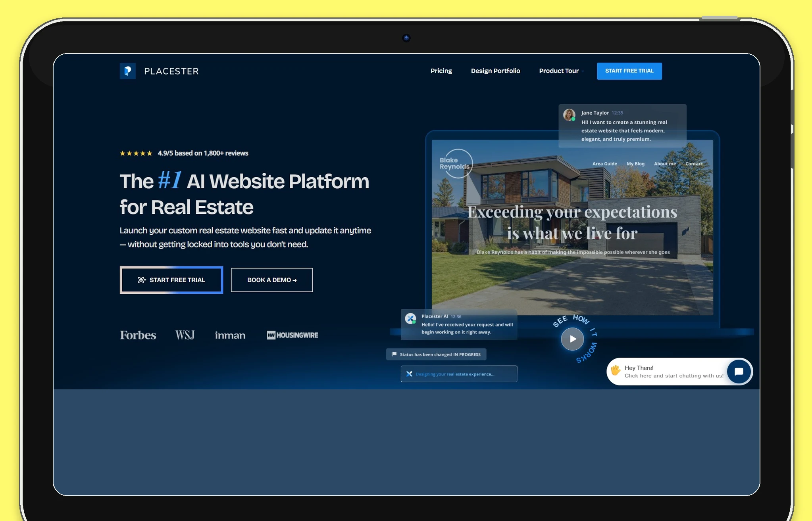Open Area Guide in the preview site
Viewport: 812px width, 521px height.
tap(605, 164)
